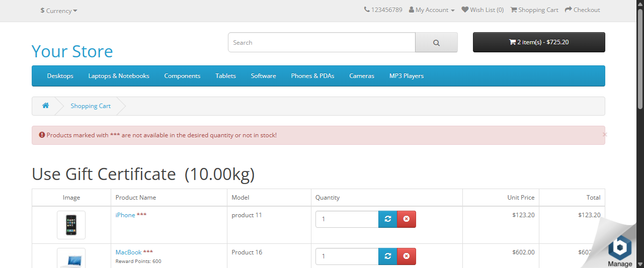The image size is (644, 268).
Task: Click the magnifying glass search button
Action: pyautogui.click(x=436, y=43)
